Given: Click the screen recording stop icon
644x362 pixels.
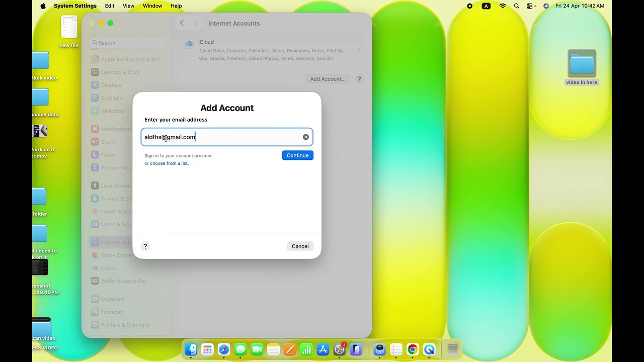Looking at the screenshot, I should [x=469, y=6].
